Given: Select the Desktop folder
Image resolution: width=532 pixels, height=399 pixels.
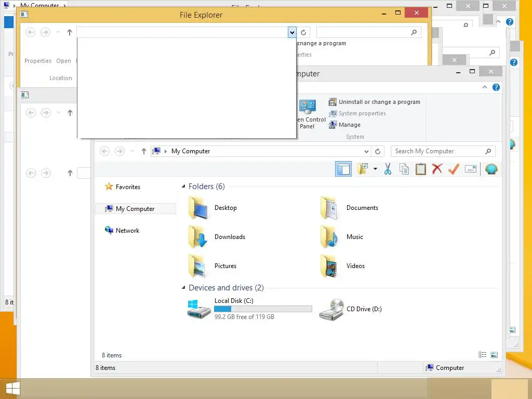Looking at the screenshot, I should coord(212,208).
